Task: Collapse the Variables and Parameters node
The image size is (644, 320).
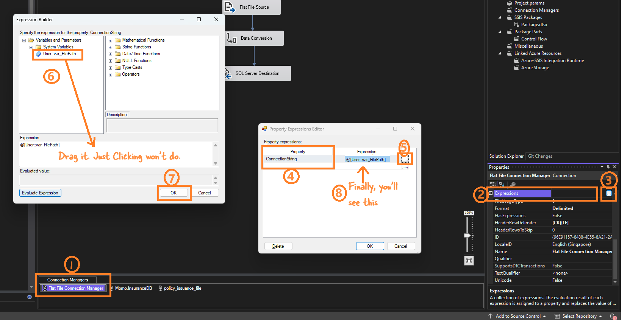Action: [x=24, y=40]
